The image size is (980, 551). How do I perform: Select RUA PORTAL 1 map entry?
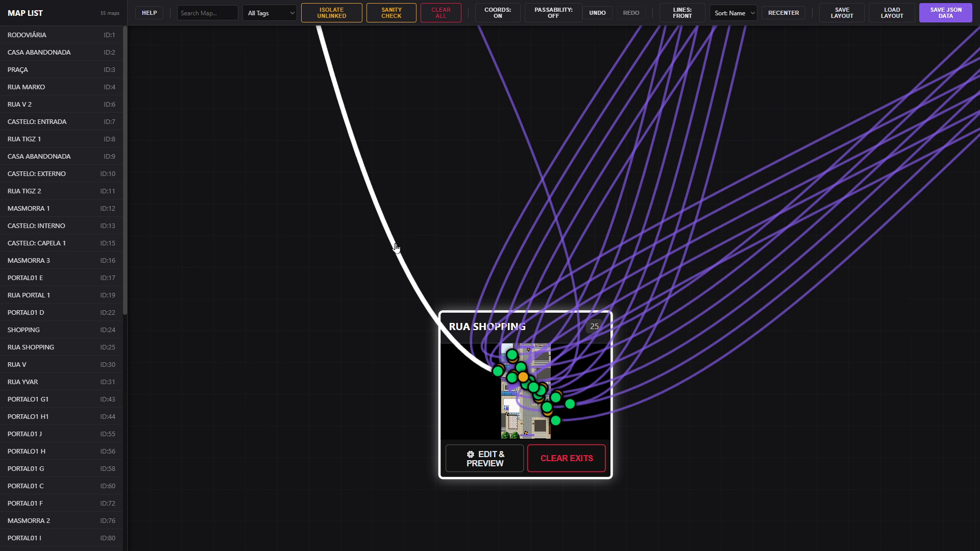pyautogui.click(x=61, y=295)
